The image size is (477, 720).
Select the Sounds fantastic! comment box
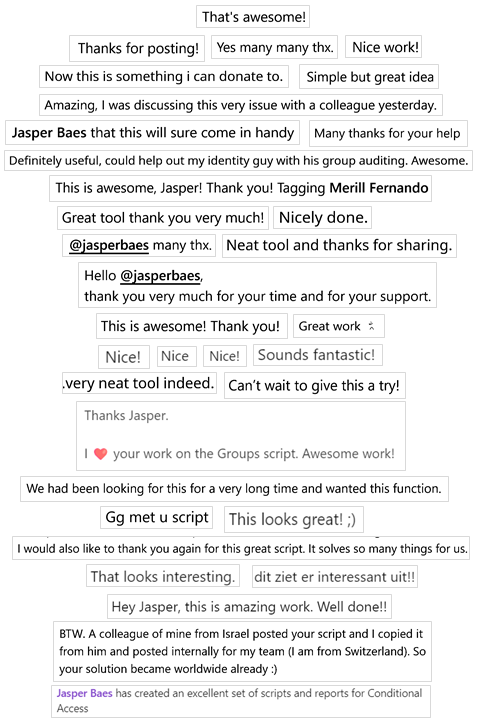318,355
